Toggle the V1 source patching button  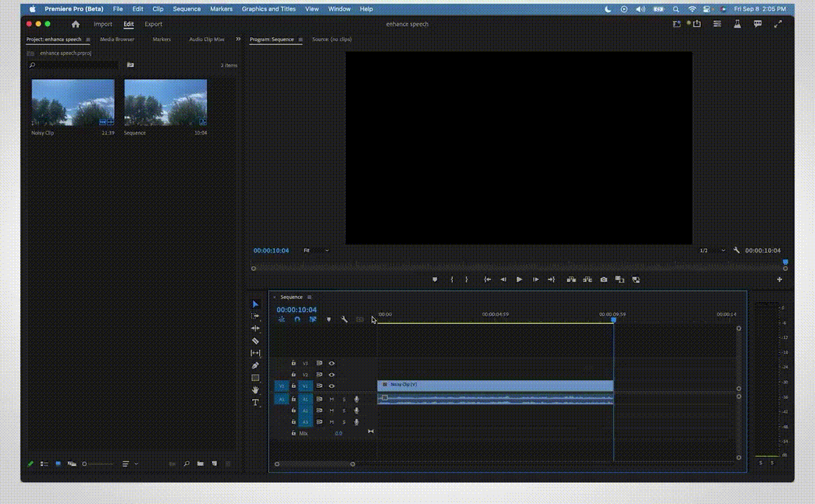281,386
